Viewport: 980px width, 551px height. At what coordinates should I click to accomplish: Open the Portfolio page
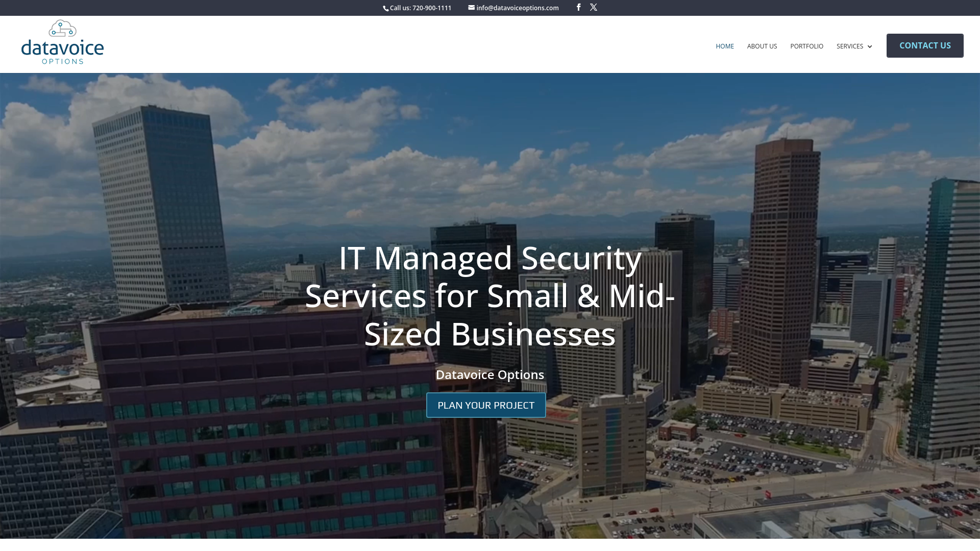pos(807,46)
